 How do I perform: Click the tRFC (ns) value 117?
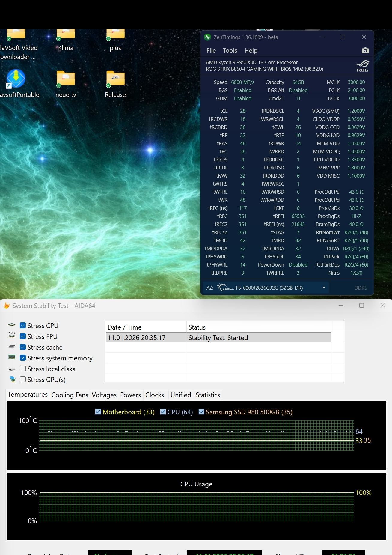(243, 208)
